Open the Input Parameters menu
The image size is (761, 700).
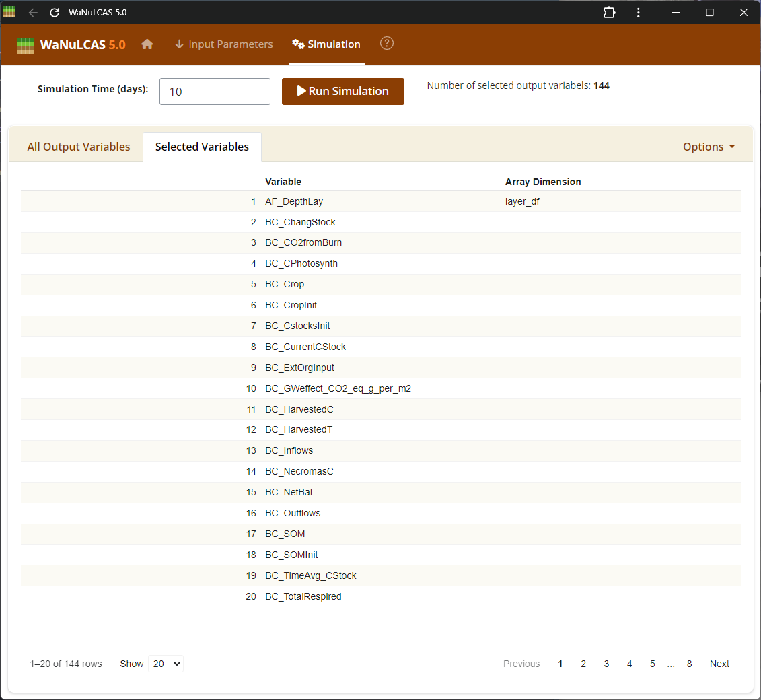point(223,44)
